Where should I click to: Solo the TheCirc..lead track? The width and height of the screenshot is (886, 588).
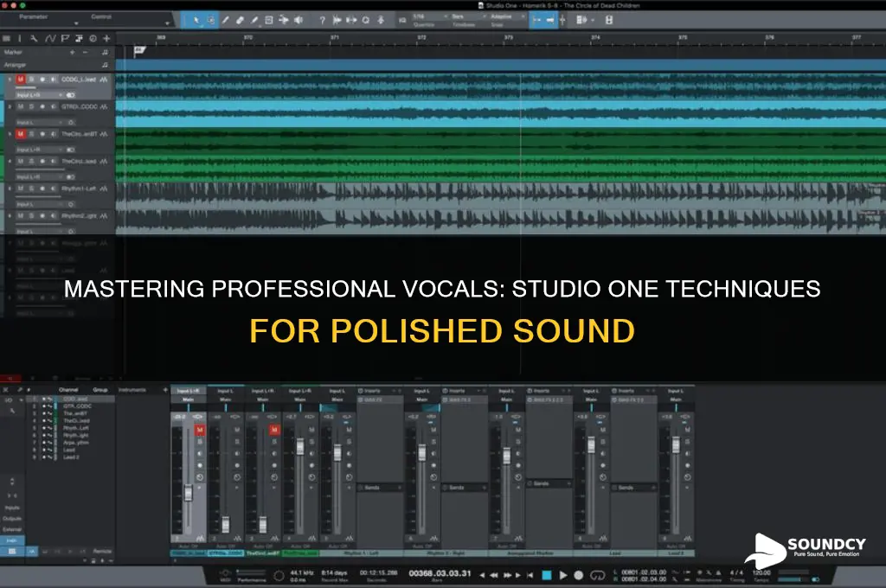(32, 161)
